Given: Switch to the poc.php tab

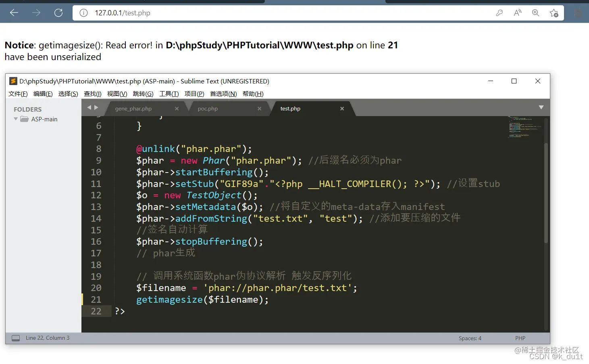Looking at the screenshot, I should (208, 109).
